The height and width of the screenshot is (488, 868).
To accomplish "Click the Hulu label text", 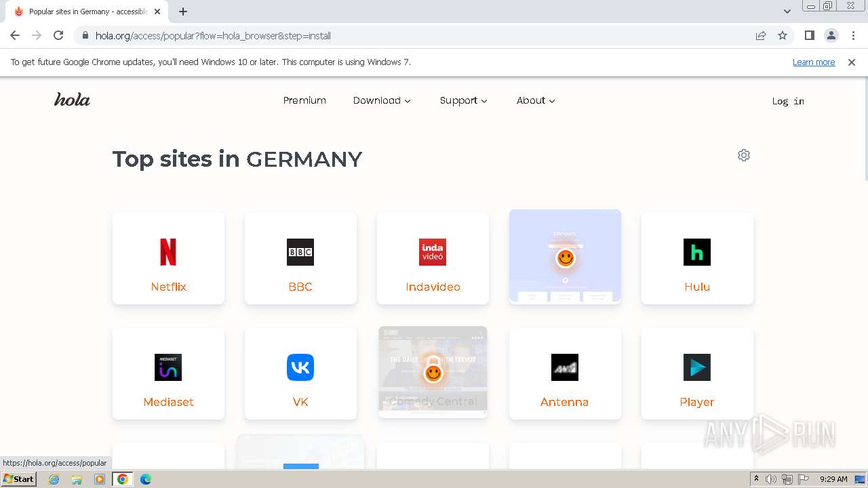I will click(697, 287).
